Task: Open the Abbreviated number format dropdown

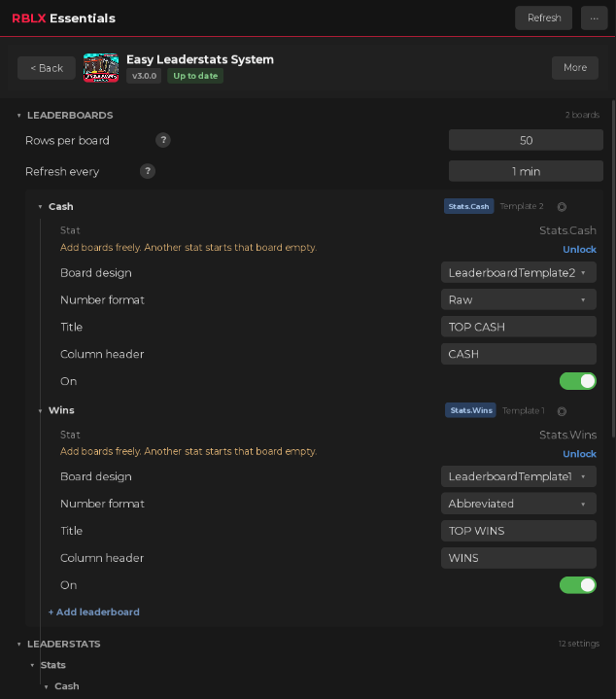Action: coord(519,504)
